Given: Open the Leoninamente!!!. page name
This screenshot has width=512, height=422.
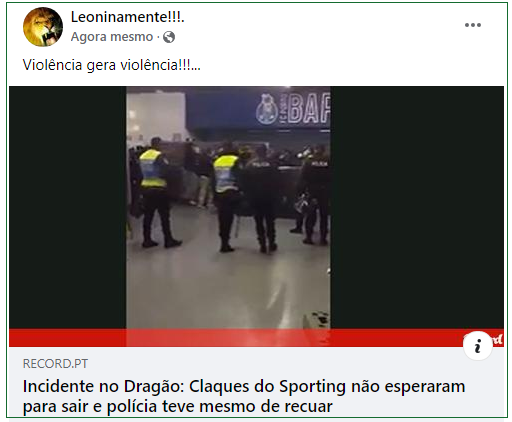Looking at the screenshot, I should (127, 17).
